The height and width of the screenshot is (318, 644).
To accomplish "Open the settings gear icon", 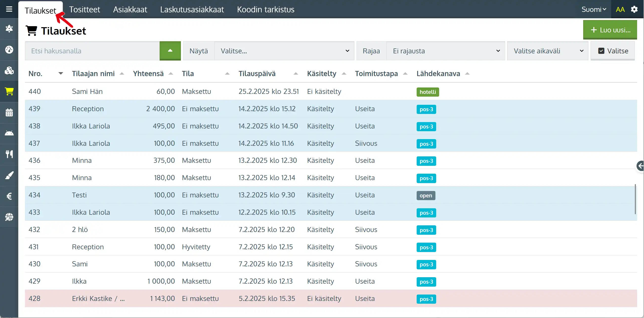I will (634, 9).
